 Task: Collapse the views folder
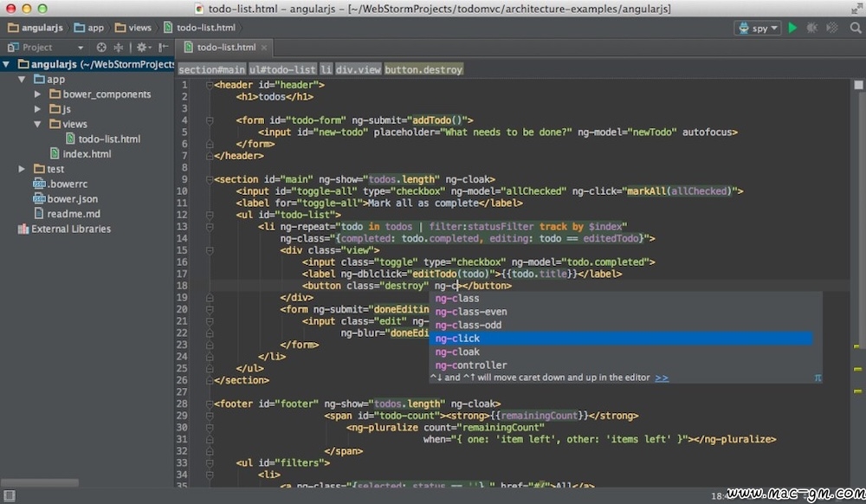tap(37, 124)
